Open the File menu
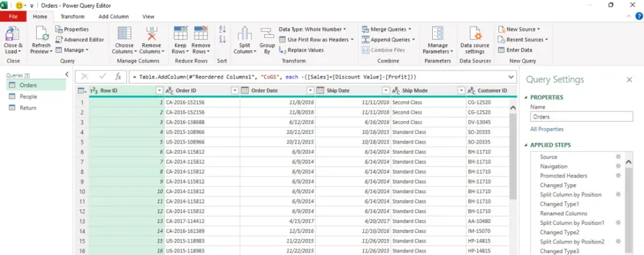Viewport: 644px width, 255px height. (x=13, y=17)
